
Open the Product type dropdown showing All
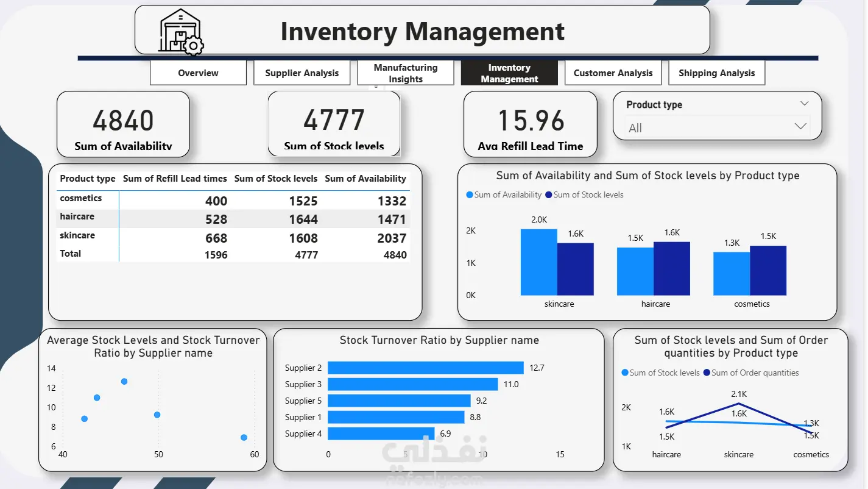(718, 127)
